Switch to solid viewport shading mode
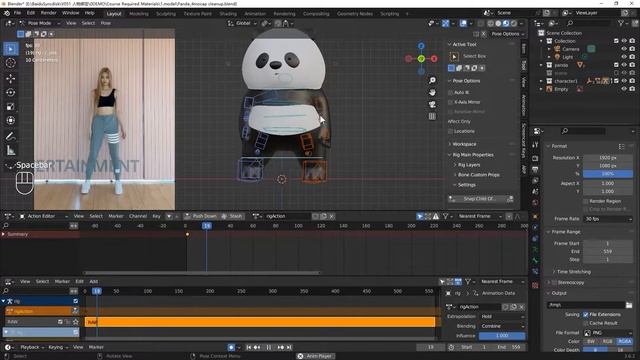 point(498,23)
